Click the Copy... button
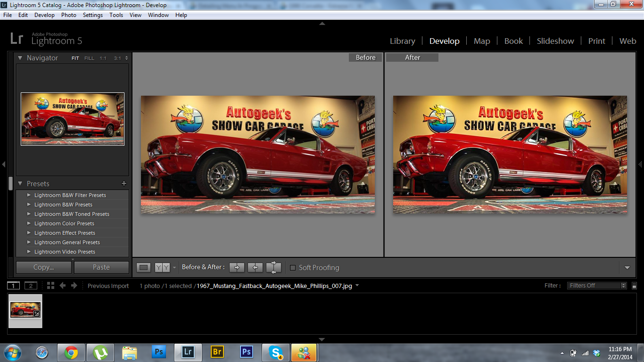644x362 pixels. pos(44,267)
